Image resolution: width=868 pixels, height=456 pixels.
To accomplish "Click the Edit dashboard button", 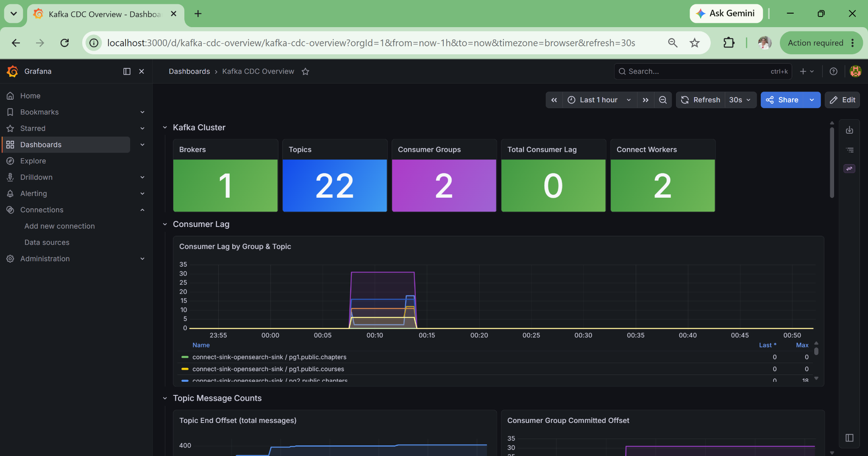I will click(x=842, y=100).
